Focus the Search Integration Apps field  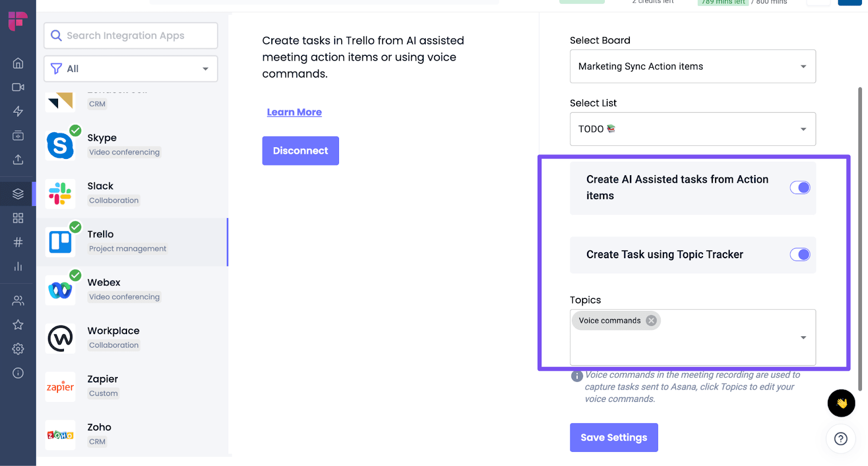[131, 36]
